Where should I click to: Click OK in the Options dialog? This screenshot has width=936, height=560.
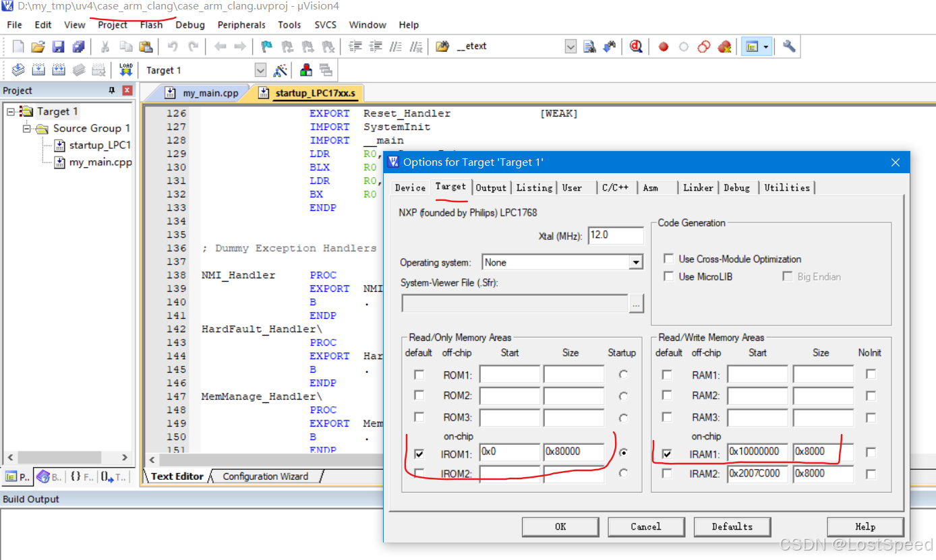[x=560, y=527]
